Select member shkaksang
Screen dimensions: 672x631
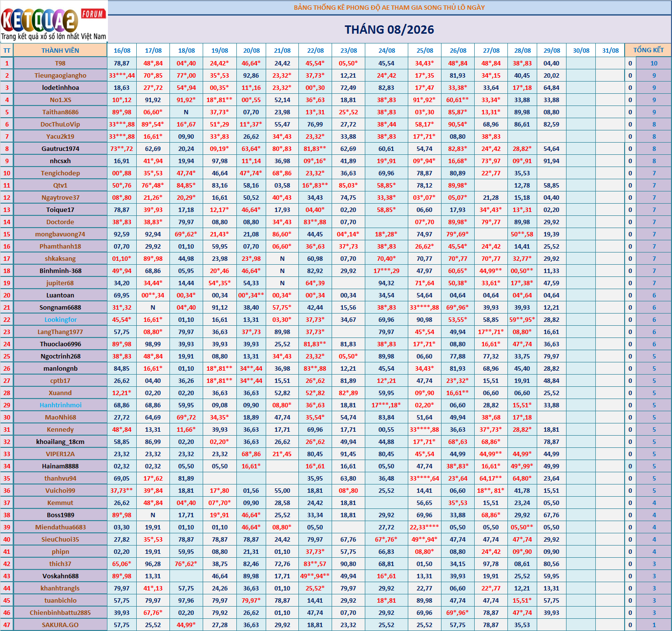60,258
